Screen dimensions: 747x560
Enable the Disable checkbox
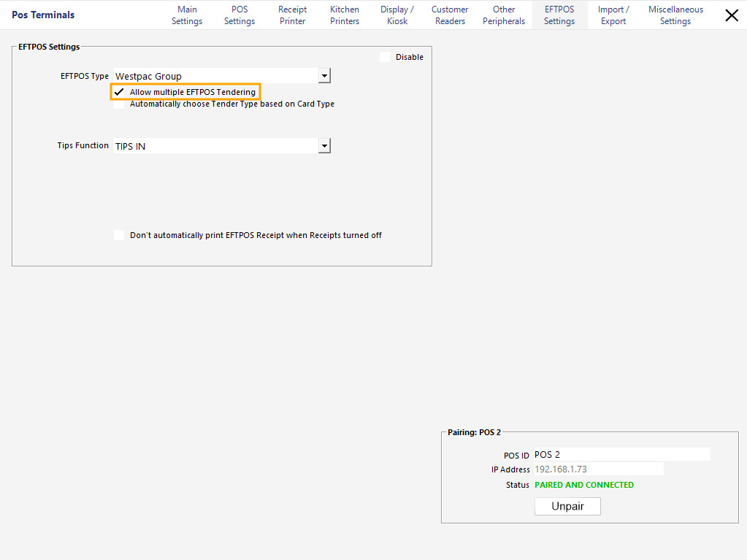coord(386,57)
